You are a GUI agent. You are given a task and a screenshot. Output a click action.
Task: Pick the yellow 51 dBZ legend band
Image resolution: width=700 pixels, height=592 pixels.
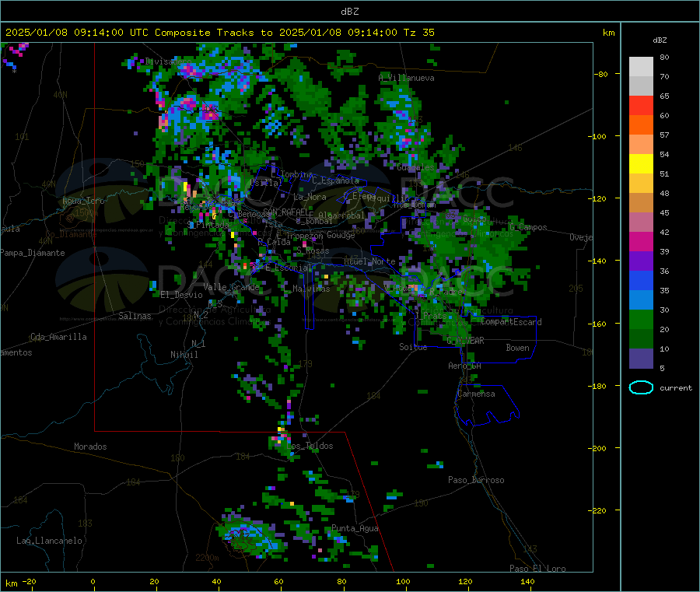pos(641,164)
